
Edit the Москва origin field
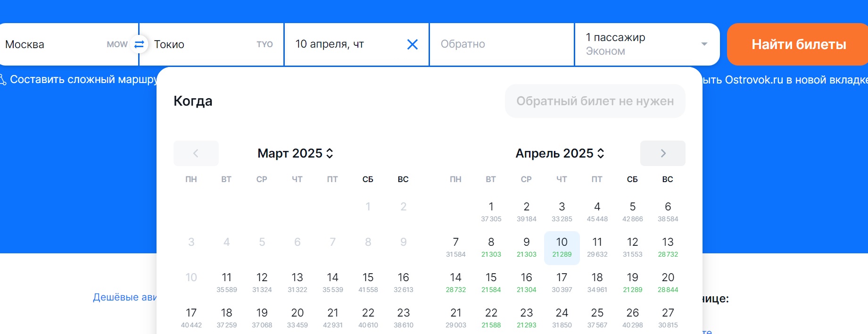point(66,44)
